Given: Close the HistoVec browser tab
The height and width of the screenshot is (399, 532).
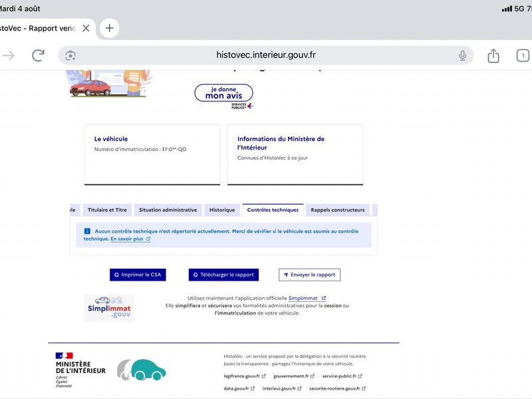Looking at the screenshot, I should (x=86, y=28).
